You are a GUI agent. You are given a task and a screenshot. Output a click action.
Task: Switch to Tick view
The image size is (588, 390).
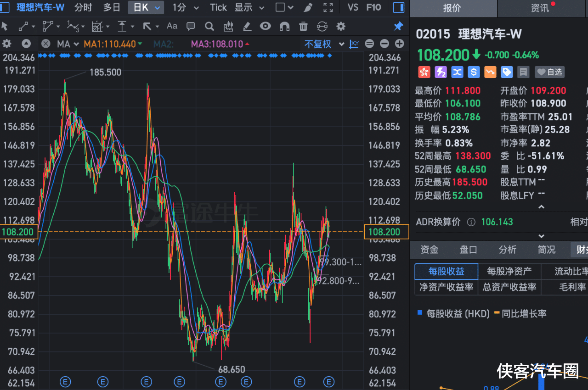218,7
